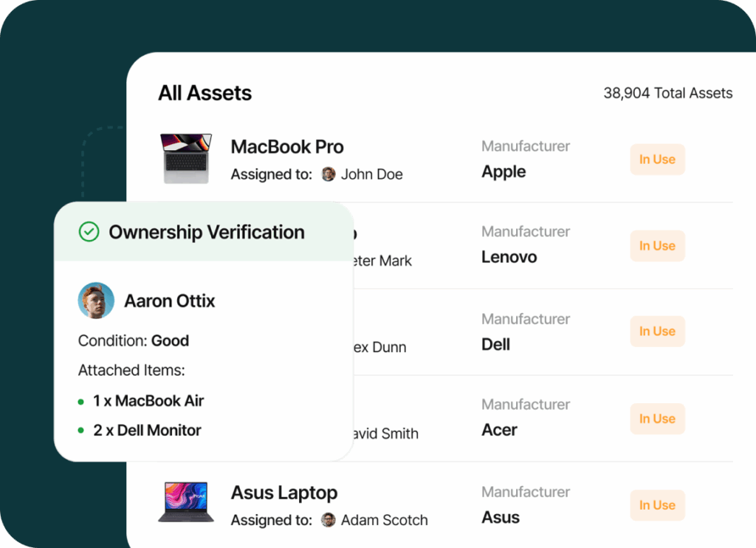756x548 pixels.
Task: Select Aaron Ottix's profile picture
Action: click(x=96, y=301)
